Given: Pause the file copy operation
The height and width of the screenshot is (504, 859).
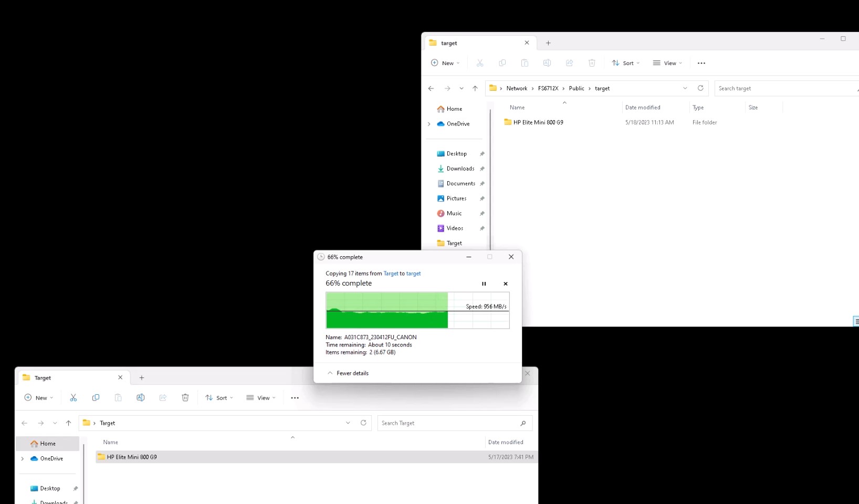Looking at the screenshot, I should pos(484,284).
